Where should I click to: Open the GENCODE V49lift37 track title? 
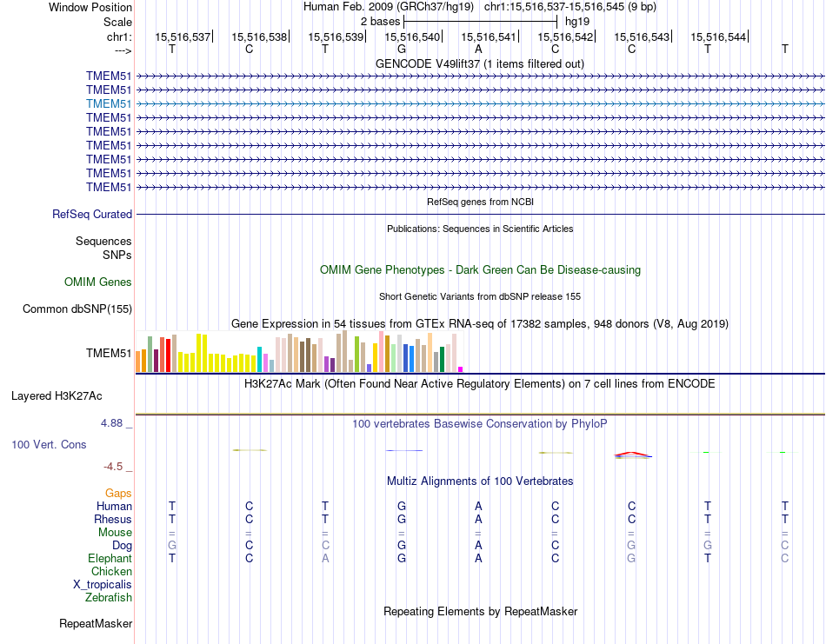click(x=479, y=64)
